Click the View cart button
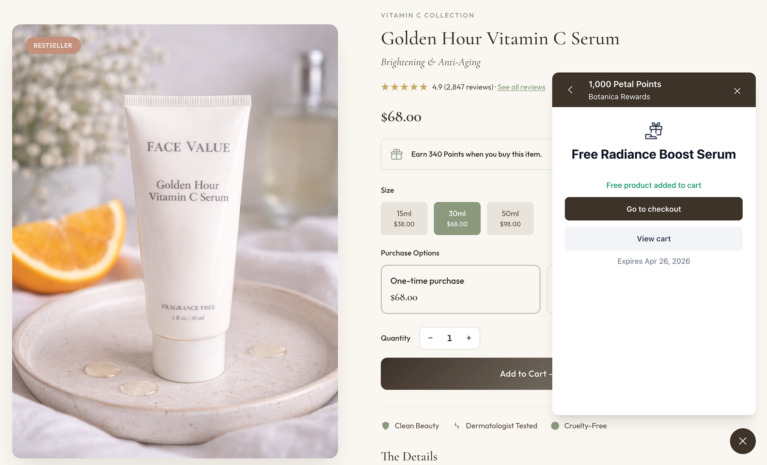767x465 pixels. click(x=654, y=239)
